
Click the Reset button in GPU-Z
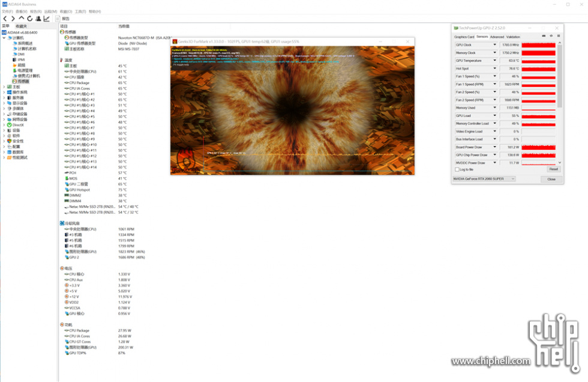click(x=553, y=169)
